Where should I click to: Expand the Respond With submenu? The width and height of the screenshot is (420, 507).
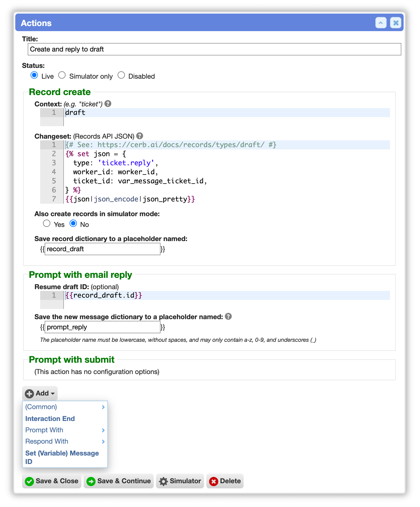click(65, 441)
